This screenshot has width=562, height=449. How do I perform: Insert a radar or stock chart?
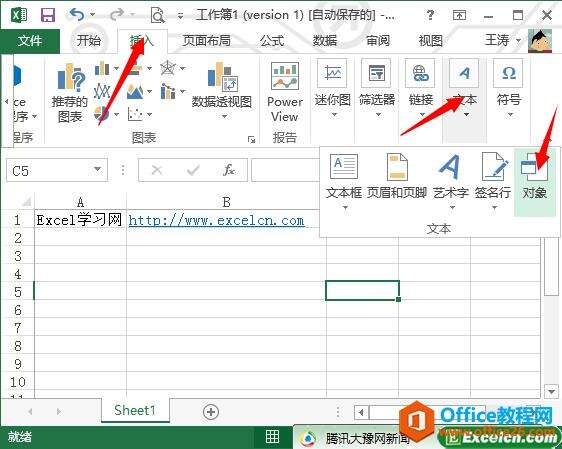pos(168,68)
